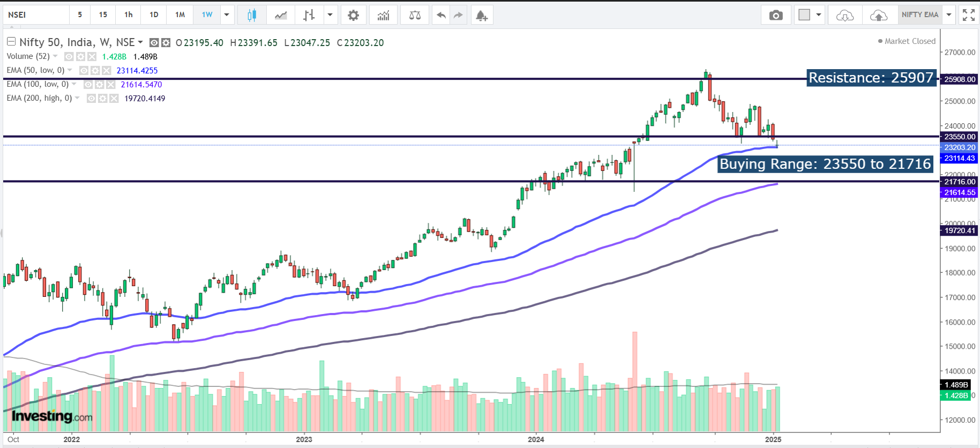Click the NSEI symbol search field

[36, 15]
